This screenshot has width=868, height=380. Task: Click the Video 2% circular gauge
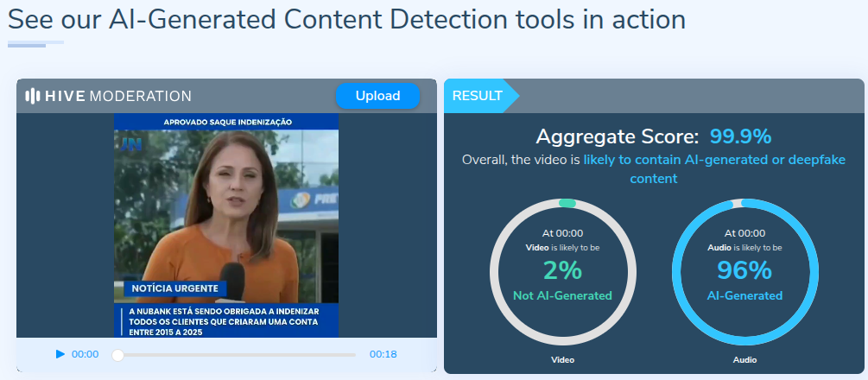click(x=563, y=271)
